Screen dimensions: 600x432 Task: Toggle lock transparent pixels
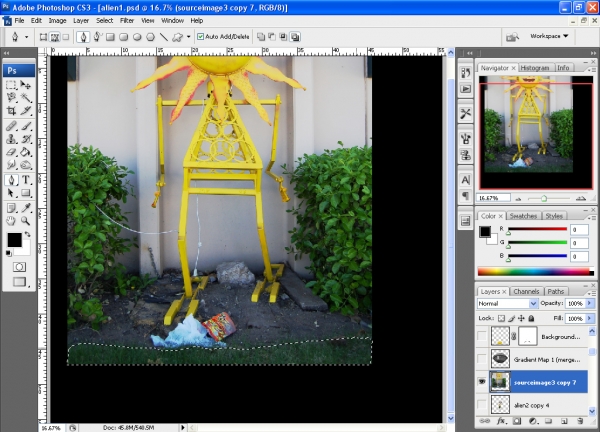pos(501,318)
